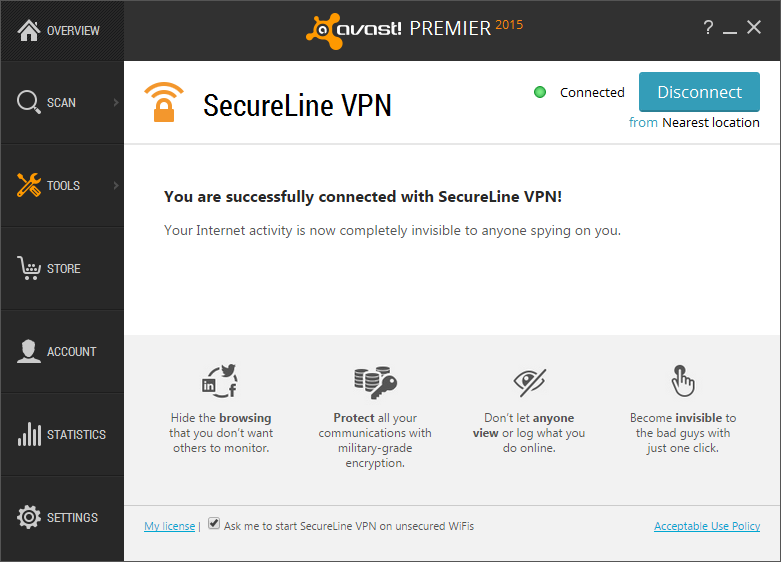
Task: Click the Tools wrench icon
Action: (x=28, y=185)
